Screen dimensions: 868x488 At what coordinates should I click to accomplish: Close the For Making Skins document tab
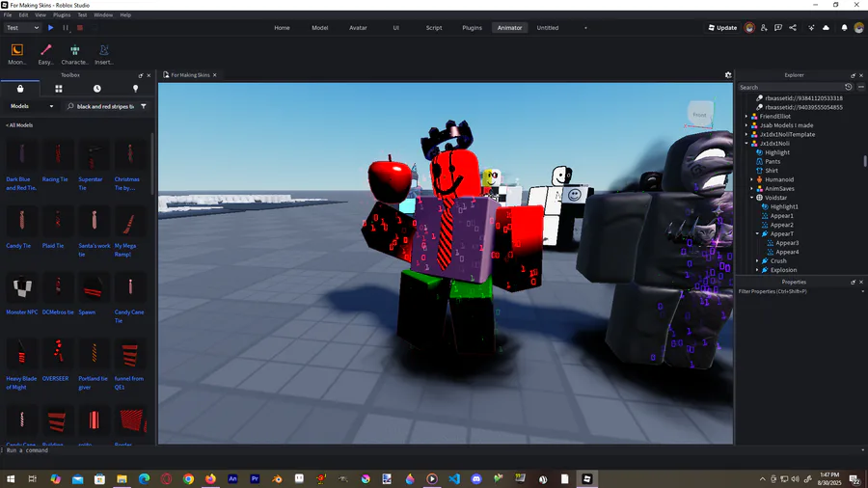pyautogui.click(x=215, y=75)
